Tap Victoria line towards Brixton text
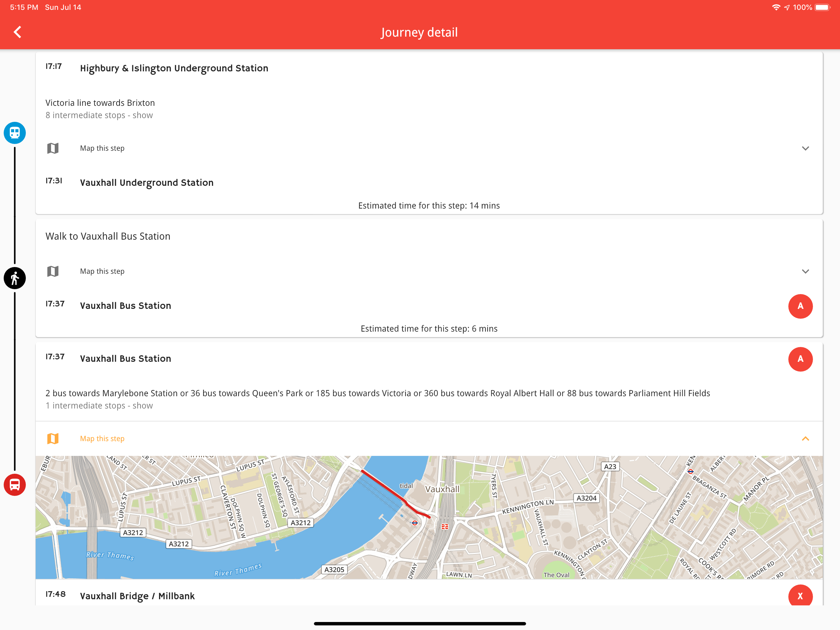The image size is (840, 630). pos(100,103)
